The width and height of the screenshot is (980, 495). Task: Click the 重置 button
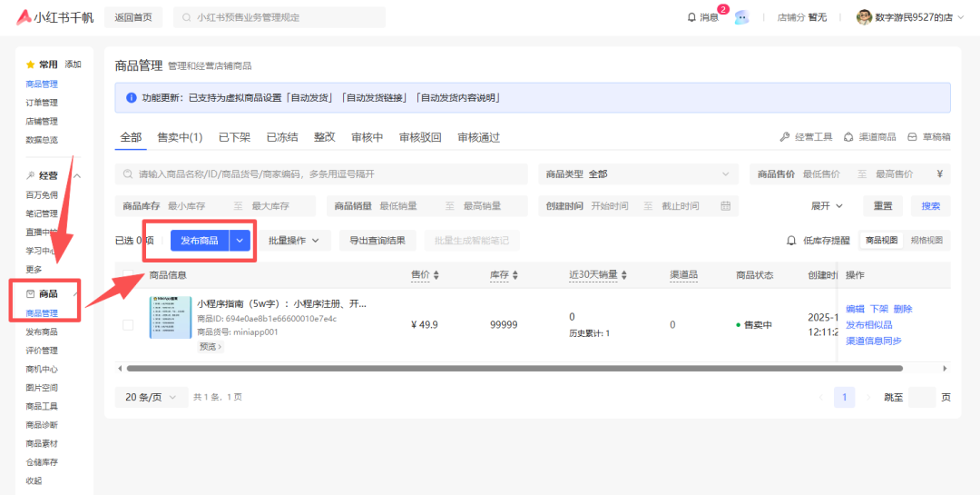pyautogui.click(x=883, y=206)
